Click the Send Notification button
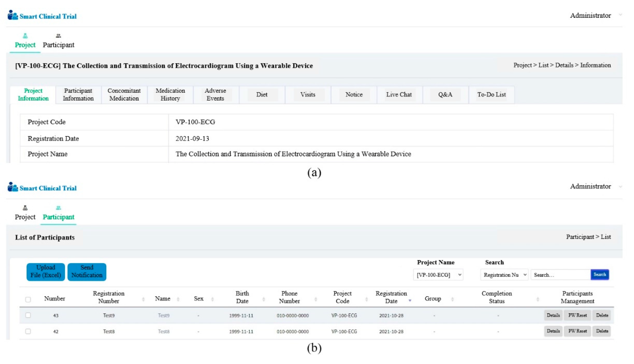 click(x=87, y=272)
